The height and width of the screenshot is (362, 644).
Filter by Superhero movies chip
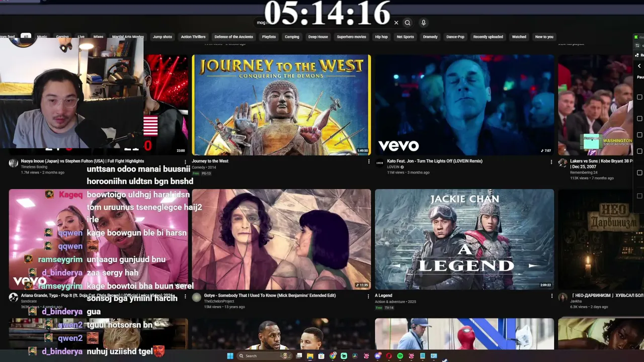tap(352, 37)
